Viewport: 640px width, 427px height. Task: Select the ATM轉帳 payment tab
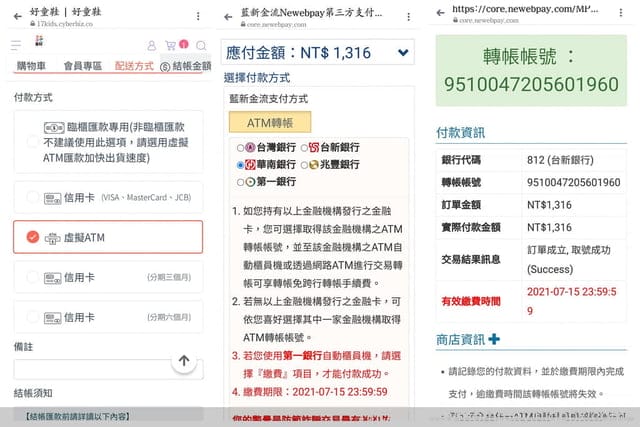[270, 122]
